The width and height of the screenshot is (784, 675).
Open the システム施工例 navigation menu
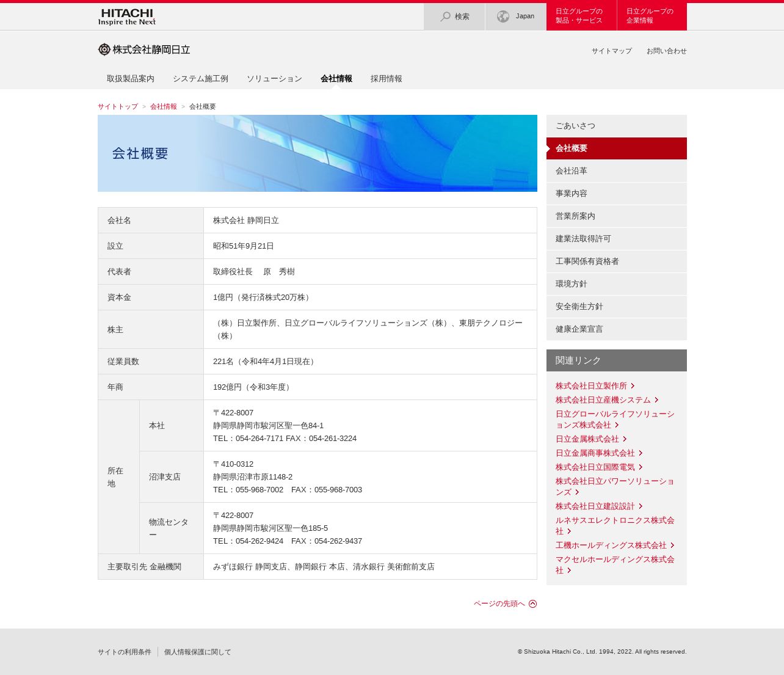point(200,79)
